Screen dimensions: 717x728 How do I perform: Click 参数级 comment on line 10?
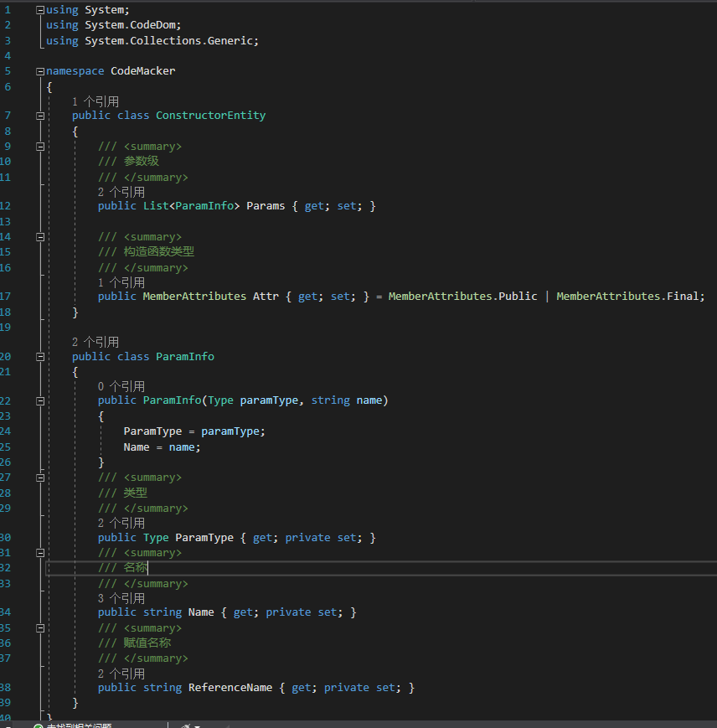click(x=141, y=161)
